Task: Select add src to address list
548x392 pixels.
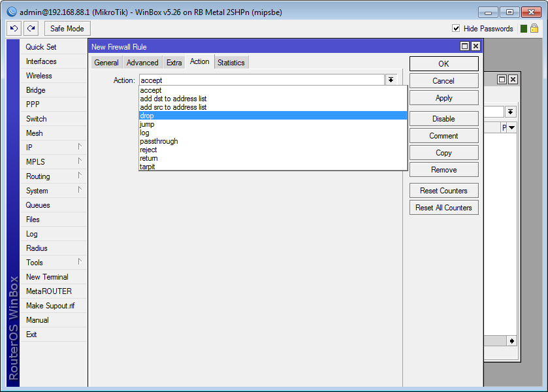Action: (x=273, y=107)
